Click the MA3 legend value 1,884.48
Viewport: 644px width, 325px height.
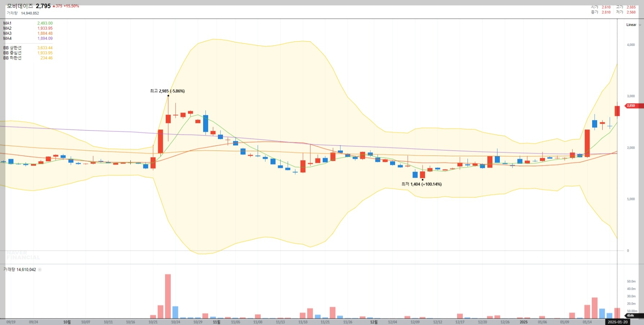pos(45,33)
